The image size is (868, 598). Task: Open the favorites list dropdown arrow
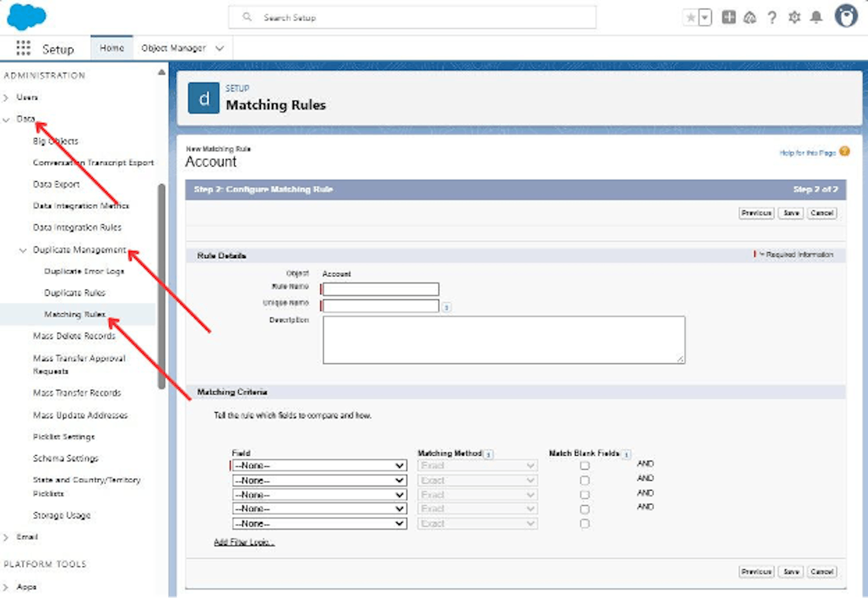(705, 18)
